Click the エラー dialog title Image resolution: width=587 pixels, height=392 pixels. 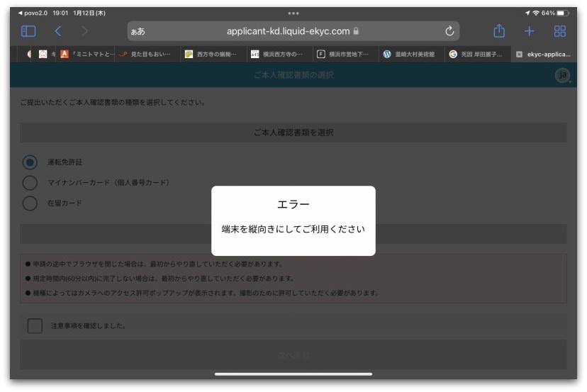[x=293, y=204]
